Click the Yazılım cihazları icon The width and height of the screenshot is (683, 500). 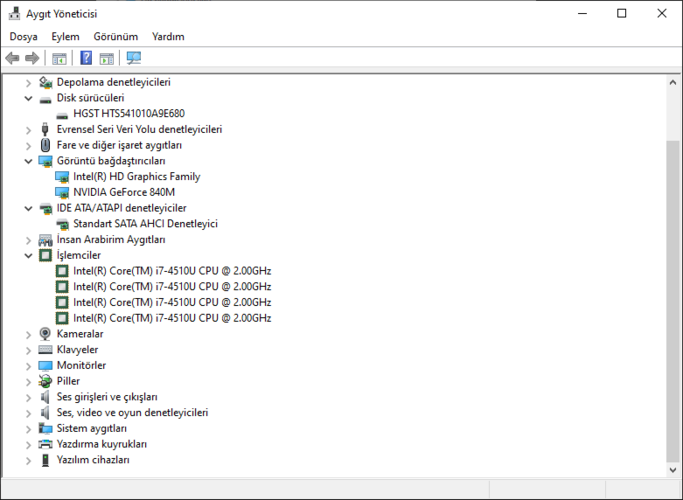pyautogui.click(x=45, y=460)
